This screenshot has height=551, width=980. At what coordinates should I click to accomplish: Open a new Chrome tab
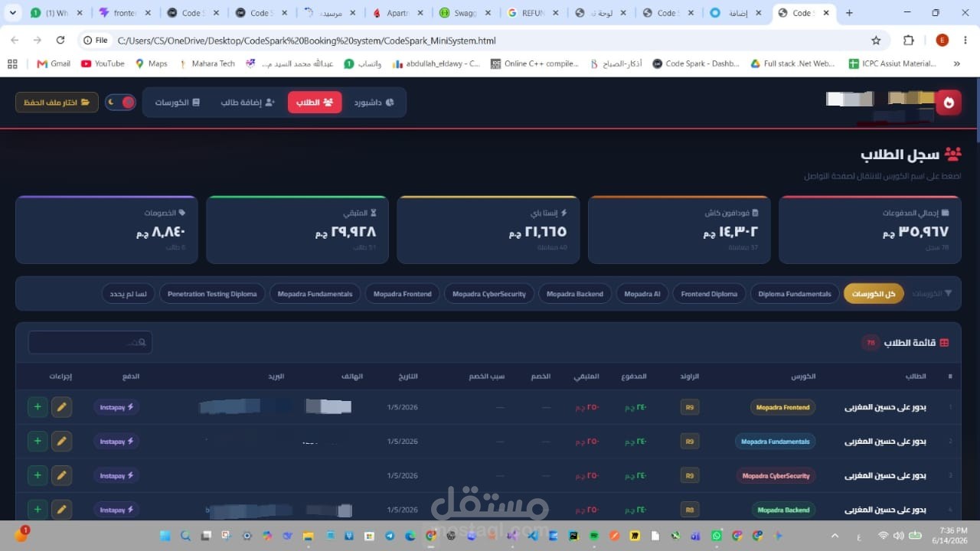click(849, 13)
